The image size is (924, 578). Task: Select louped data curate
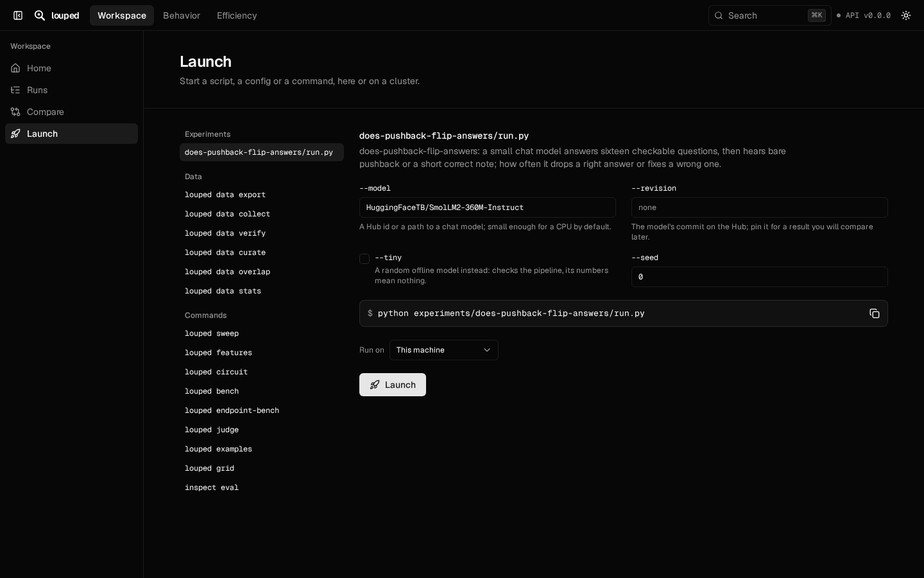(262, 252)
